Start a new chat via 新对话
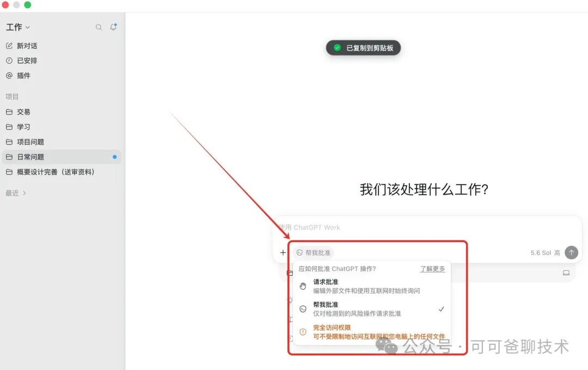Viewport: 588px width, 370px height. 22,46
